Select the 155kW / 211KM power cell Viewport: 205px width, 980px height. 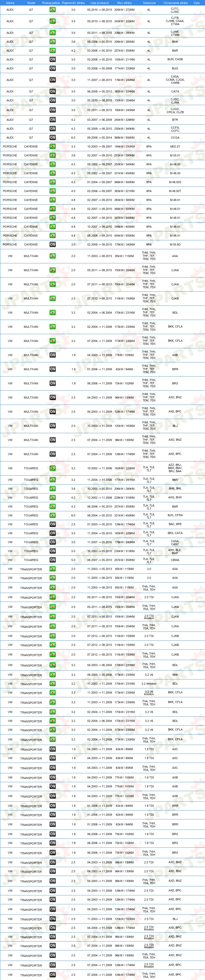[x=124, y=60]
